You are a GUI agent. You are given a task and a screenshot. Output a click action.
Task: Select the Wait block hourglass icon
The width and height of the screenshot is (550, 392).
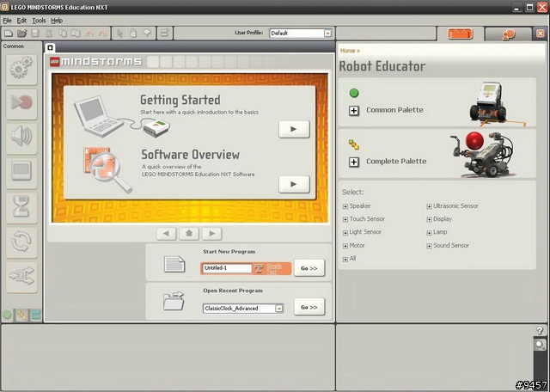click(x=21, y=207)
